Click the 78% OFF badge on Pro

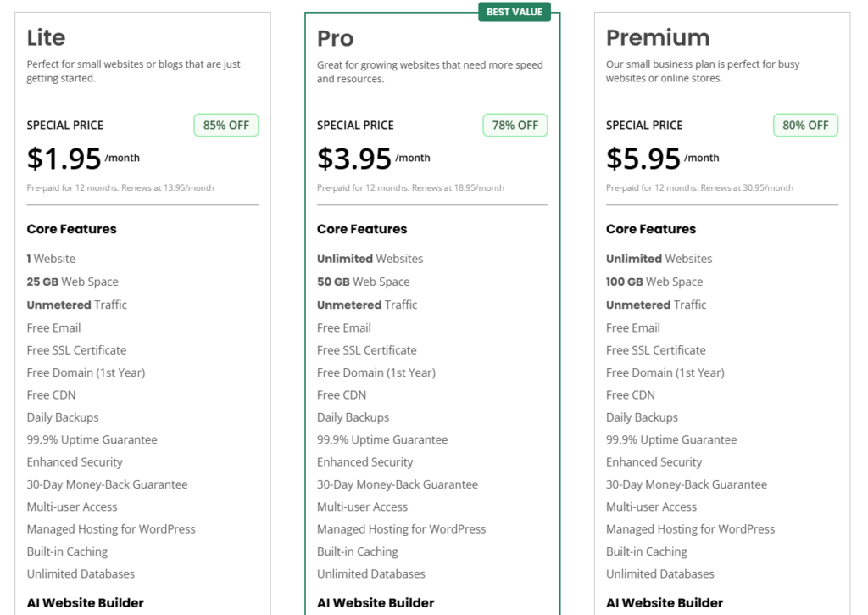515,125
